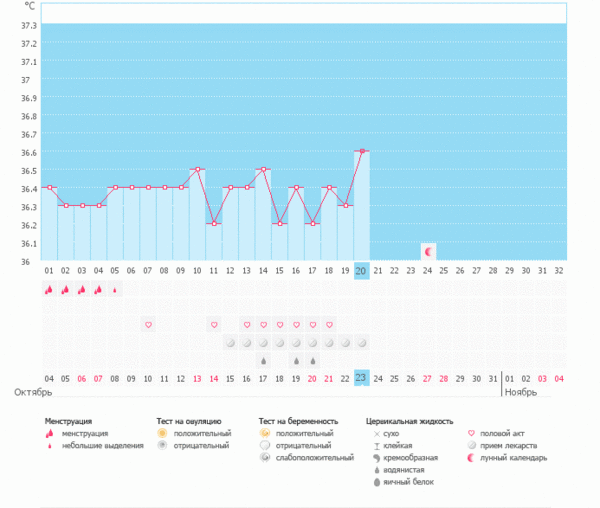This screenshot has width=600, height=508.
Task: Select the heart icon on October 10
Action: tap(148, 325)
